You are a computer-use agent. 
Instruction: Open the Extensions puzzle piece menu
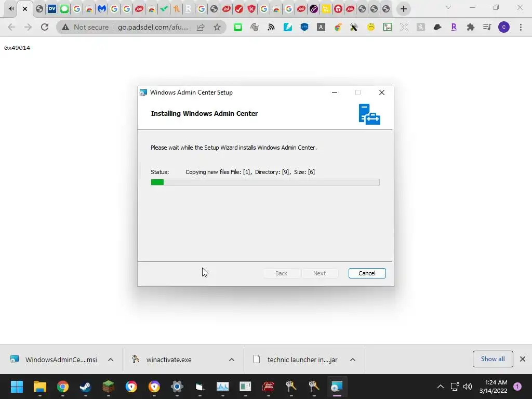470,27
